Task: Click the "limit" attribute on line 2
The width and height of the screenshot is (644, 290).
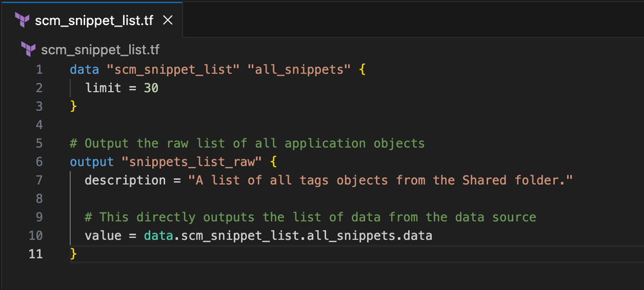Action: 102,88
